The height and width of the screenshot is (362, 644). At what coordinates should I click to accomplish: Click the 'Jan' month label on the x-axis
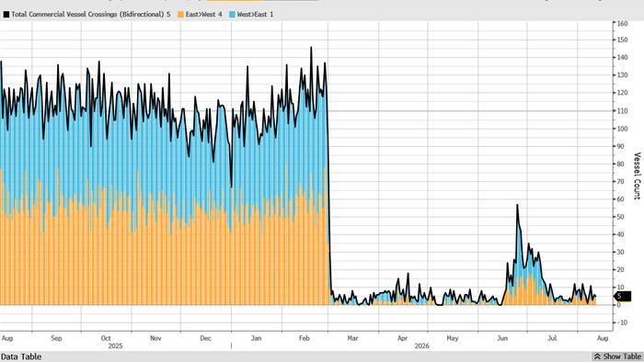coord(256,338)
